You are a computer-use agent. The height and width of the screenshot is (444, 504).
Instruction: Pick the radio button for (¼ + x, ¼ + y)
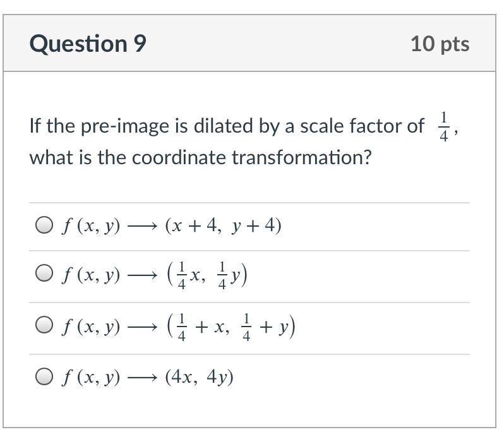44,325
